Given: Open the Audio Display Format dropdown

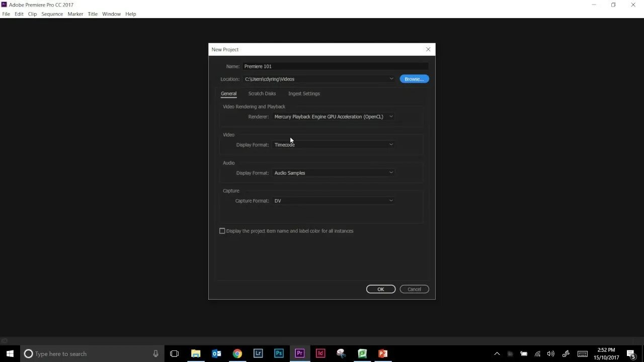Looking at the screenshot, I should [333, 173].
